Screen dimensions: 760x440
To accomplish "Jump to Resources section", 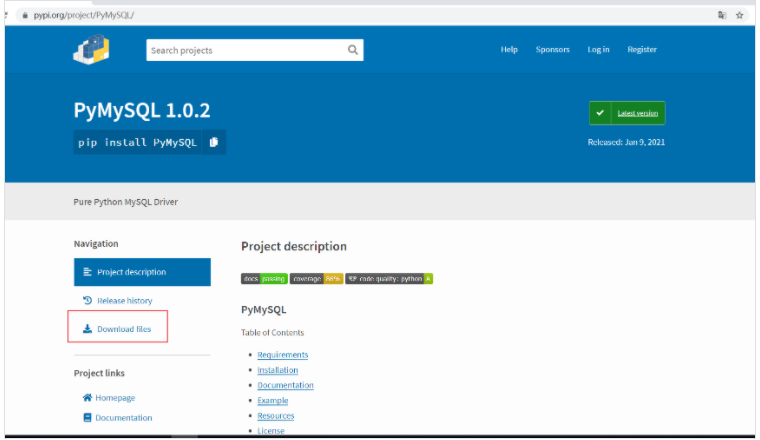I will [275, 416].
